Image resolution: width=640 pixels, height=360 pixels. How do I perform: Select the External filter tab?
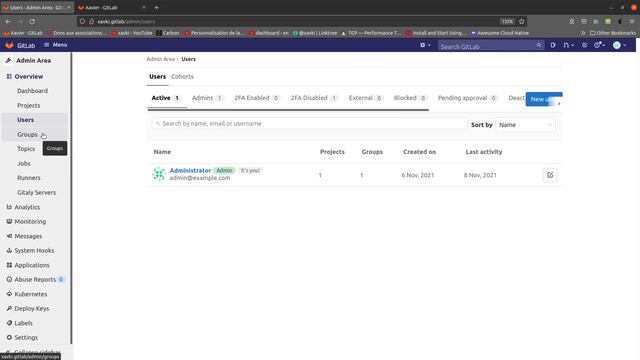[x=366, y=98]
